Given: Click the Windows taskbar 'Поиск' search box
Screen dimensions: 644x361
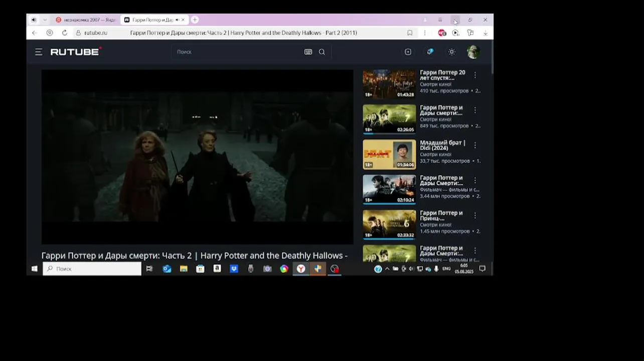Looking at the screenshot, I should coord(92,269).
